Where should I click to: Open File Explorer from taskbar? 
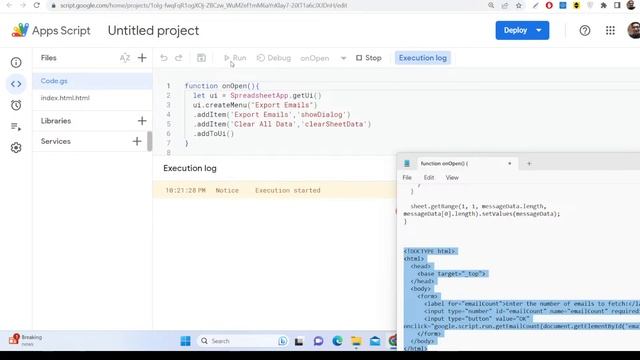pyautogui.click(x=356, y=341)
